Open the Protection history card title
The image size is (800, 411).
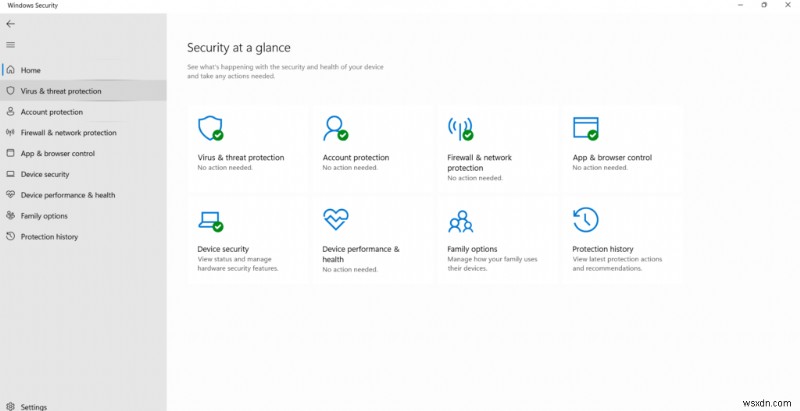pyautogui.click(x=603, y=249)
